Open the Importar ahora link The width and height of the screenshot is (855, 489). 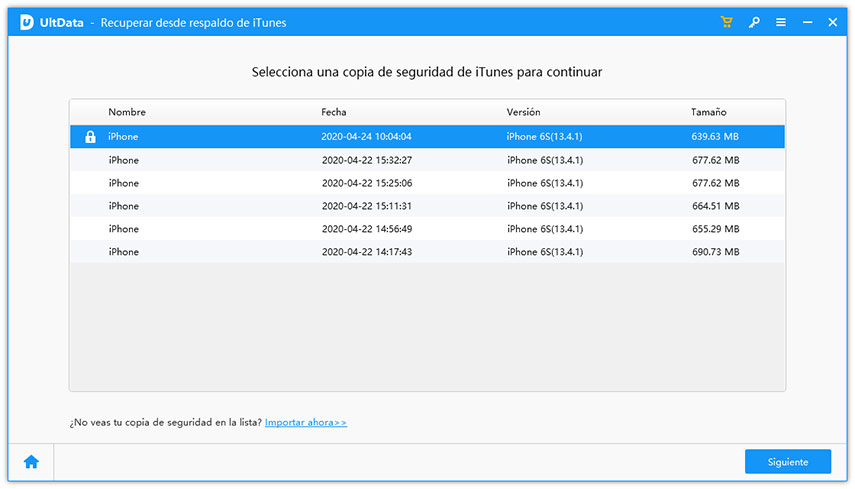[305, 422]
